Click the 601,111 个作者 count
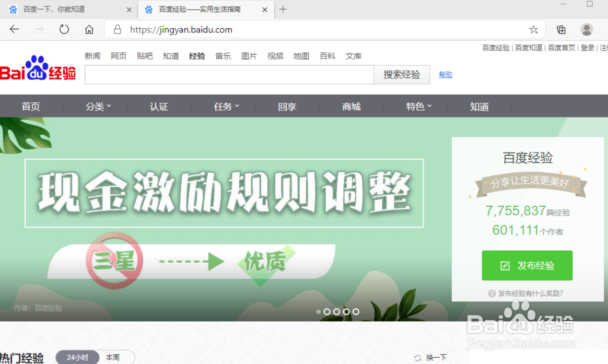The width and height of the screenshot is (608, 364). (528, 230)
